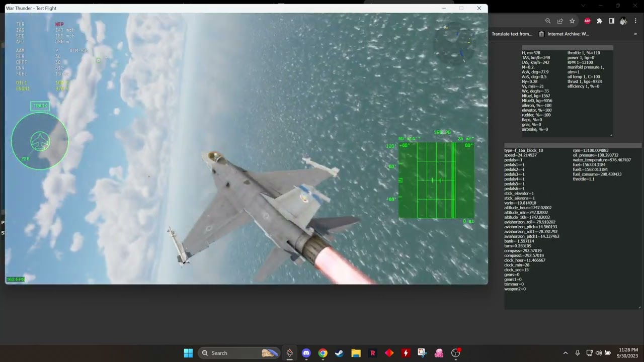Bookmark this page with the star icon
This screenshot has height=362, width=644.
tap(572, 21)
